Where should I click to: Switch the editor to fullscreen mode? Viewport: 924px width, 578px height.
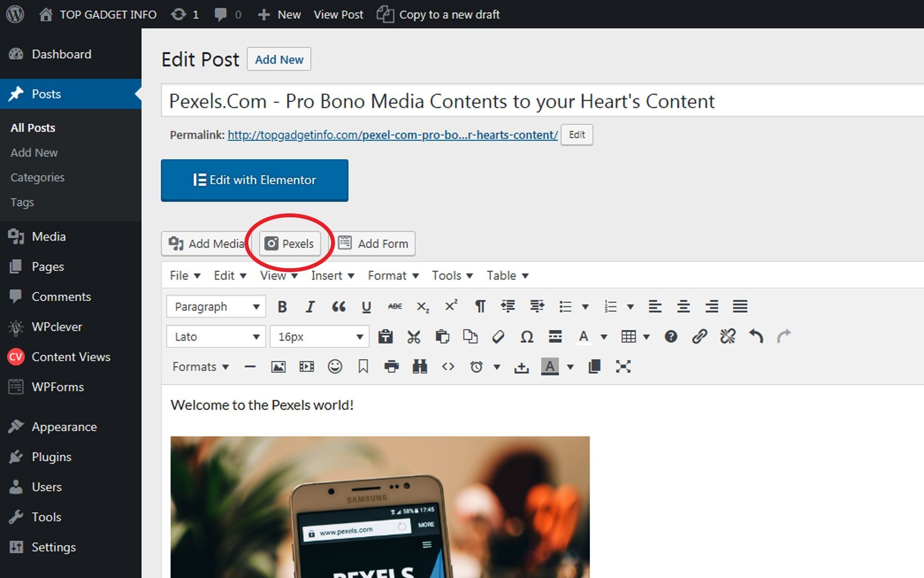pyautogui.click(x=623, y=367)
